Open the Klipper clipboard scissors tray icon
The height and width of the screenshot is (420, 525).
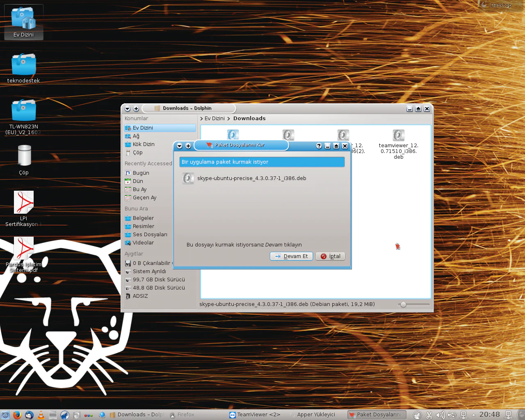429,415
